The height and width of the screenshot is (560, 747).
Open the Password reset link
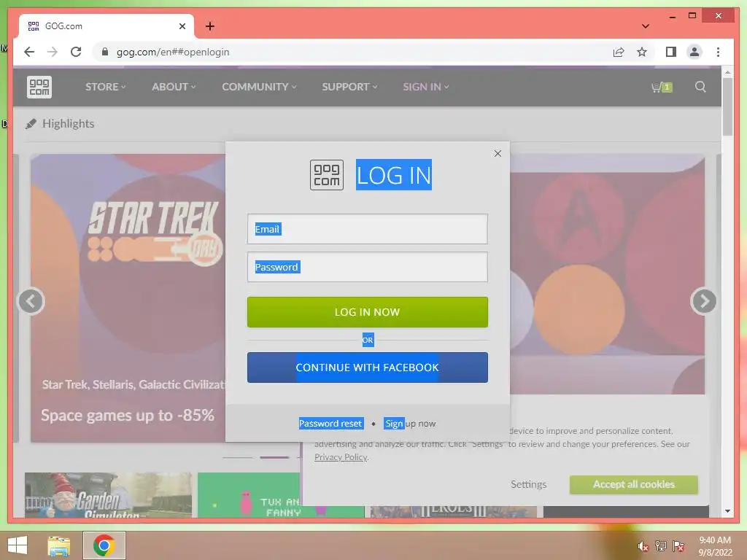(x=331, y=424)
